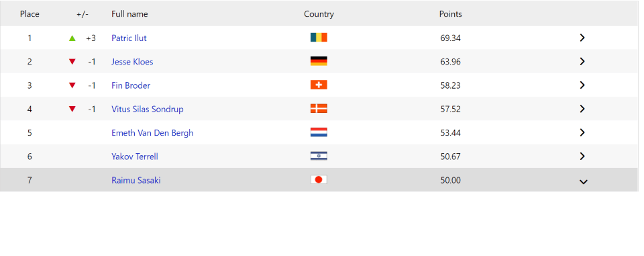
Task: Expand the Yakov Terrell row chevron
Action: click(x=582, y=157)
